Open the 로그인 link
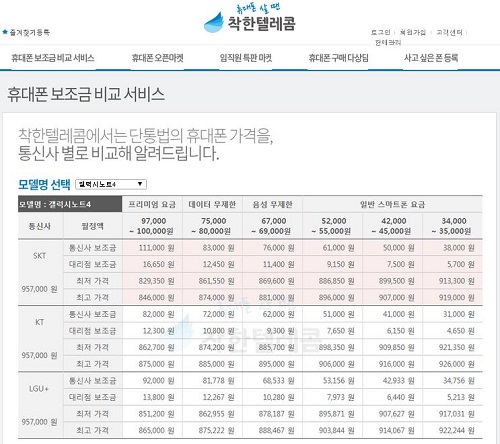This screenshot has width=500, height=444. pyautogui.click(x=380, y=32)
